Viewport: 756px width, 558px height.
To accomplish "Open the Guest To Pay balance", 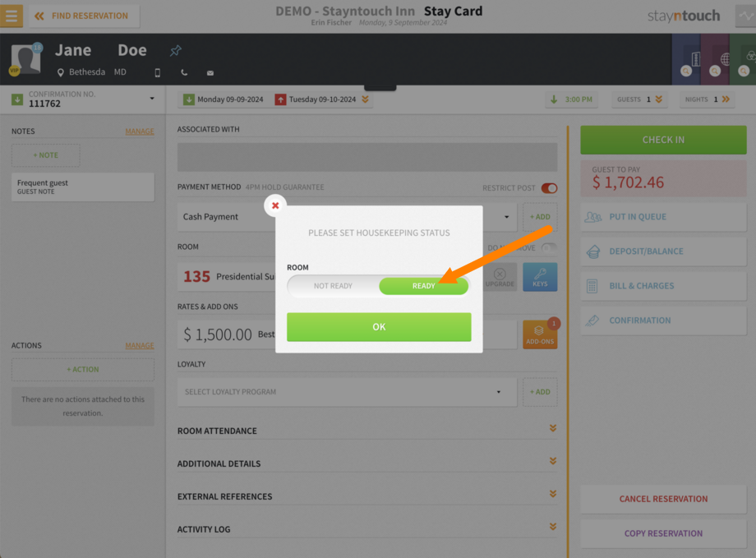I will tap(663, 178).
